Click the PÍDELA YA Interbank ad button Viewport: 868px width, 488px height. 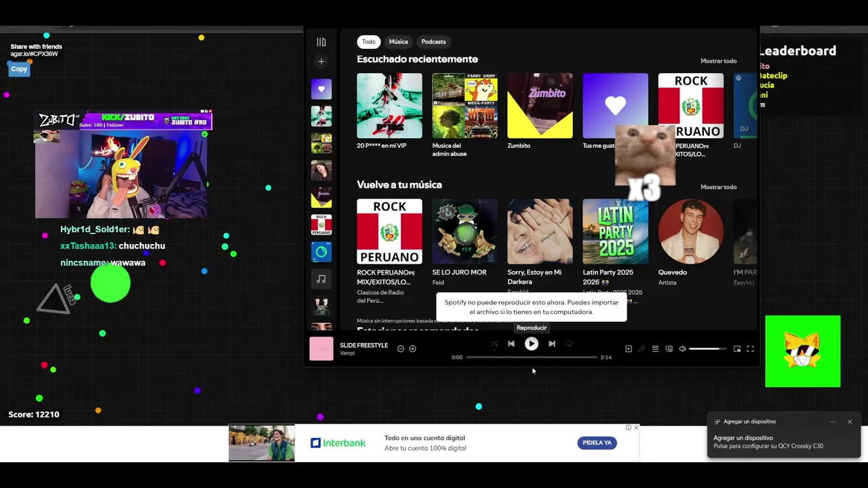[x=597, y=443]
